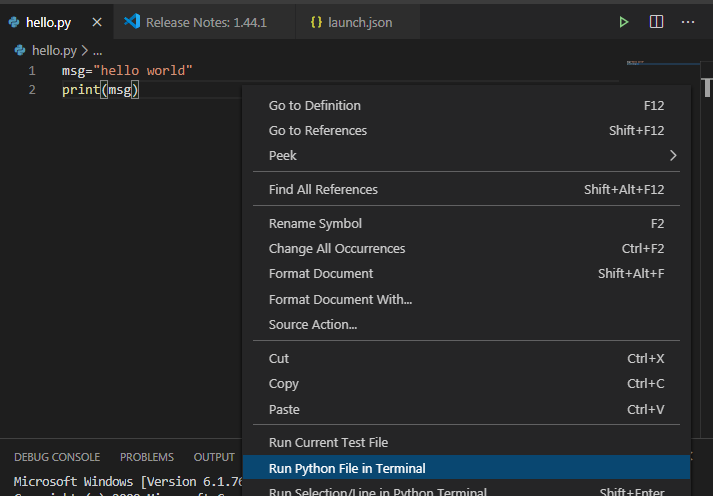This screenshot has height=496, width=713.
Task: Switch to the launch.json tab
Action: click(358, 22)
